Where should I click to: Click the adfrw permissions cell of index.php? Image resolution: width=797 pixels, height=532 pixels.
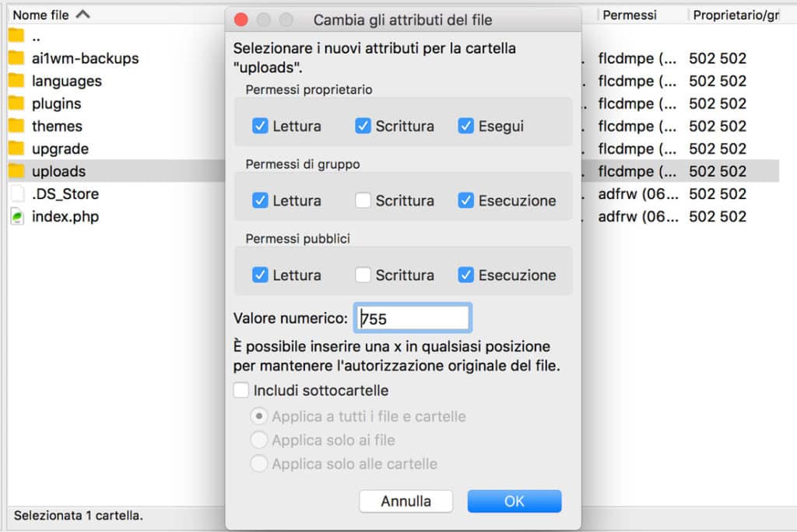tap(638, 216)
